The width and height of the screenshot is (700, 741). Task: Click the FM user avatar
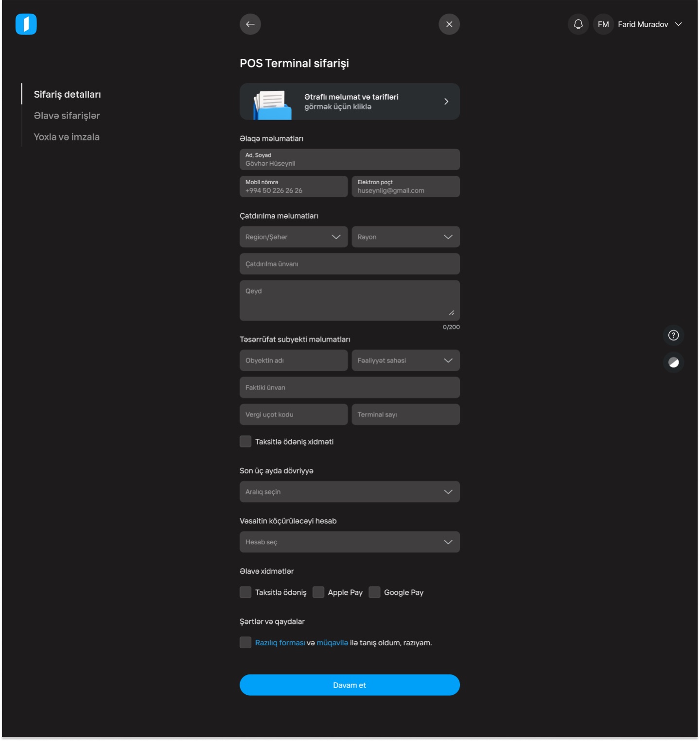[603, 24]
